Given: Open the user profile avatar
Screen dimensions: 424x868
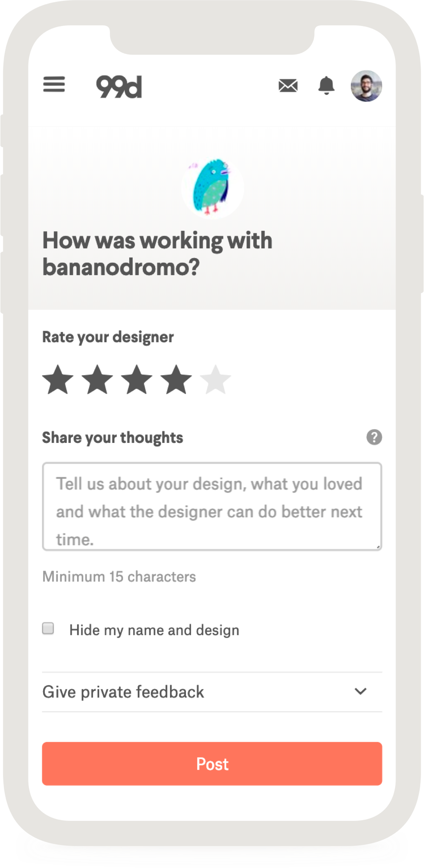Looking at the screenshot, I should (x=366, y=86).
